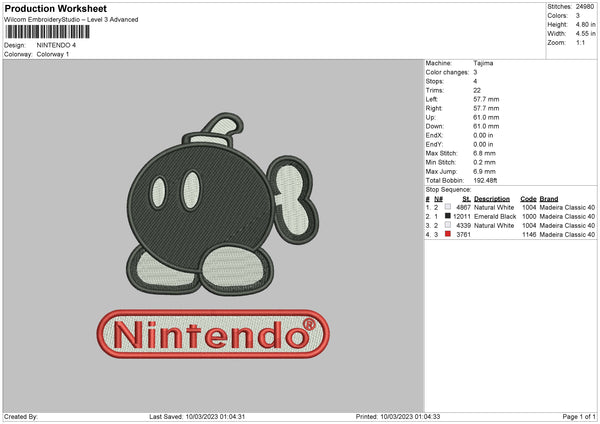Click the Stitches count 24980

click(585, 7)
